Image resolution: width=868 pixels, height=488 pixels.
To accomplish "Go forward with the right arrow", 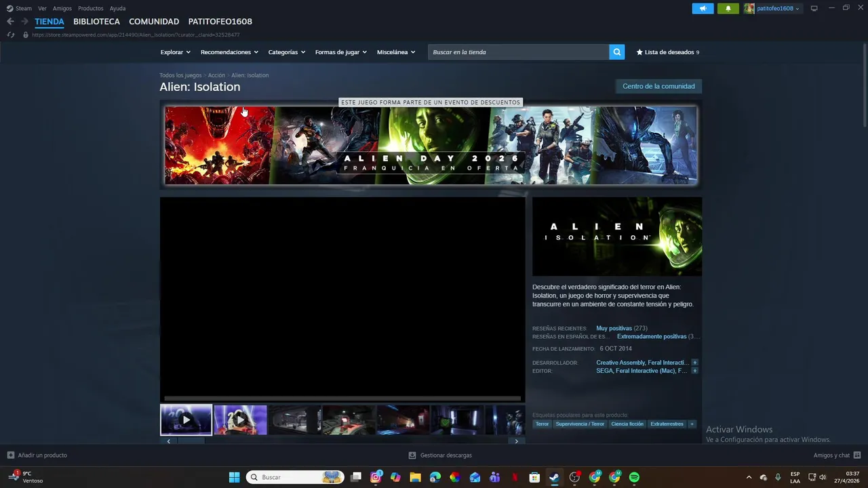I will tap(24, 22).
